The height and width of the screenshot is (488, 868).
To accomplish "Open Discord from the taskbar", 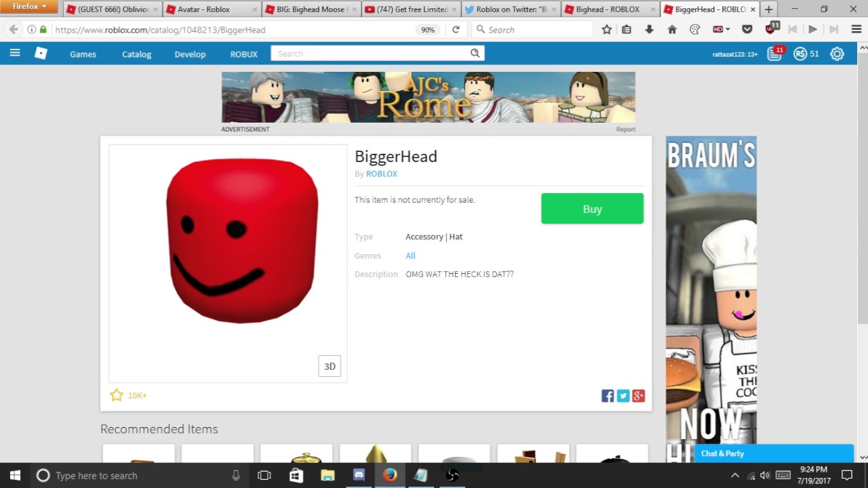I will tap(359, 475).
